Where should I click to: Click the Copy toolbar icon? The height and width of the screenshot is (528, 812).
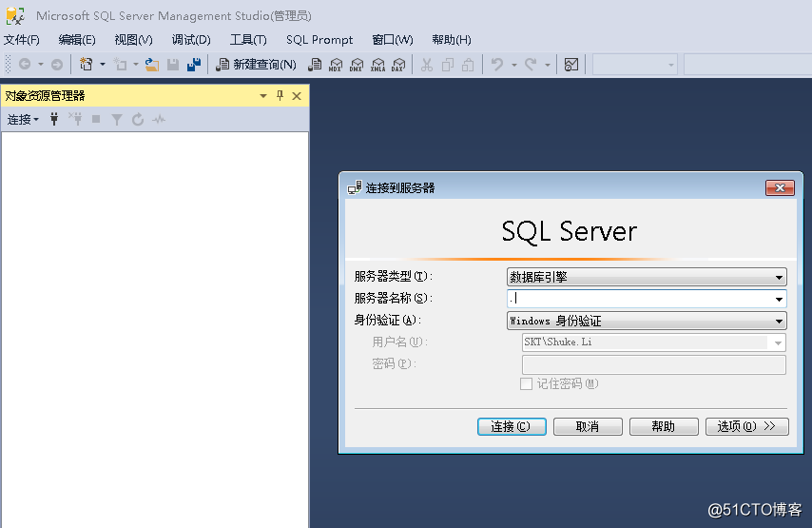448,65
